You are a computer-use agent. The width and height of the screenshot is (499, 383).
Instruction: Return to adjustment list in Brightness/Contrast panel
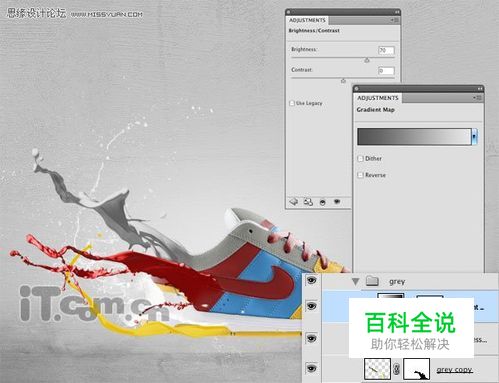294,202
